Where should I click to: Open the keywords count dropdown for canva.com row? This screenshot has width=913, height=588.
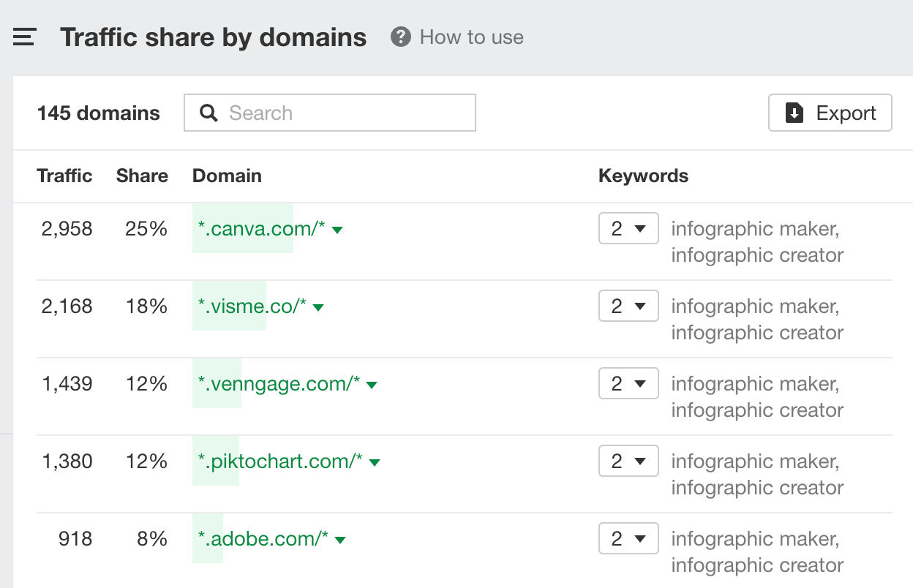point(628,228)
